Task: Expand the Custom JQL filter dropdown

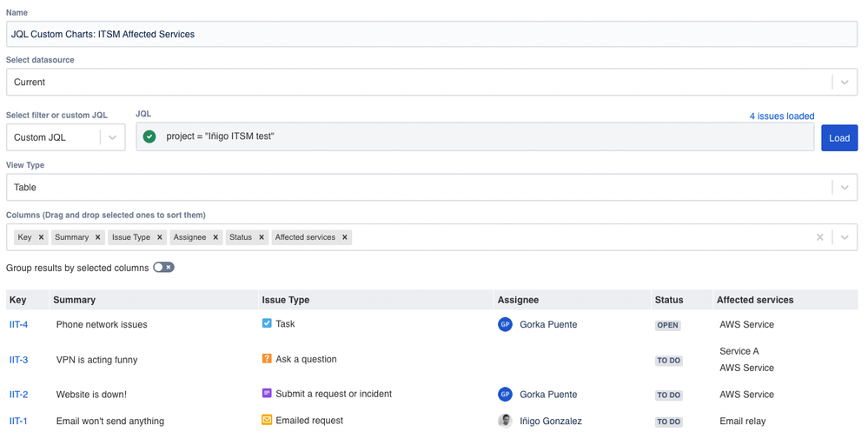Action: [112, 137]
